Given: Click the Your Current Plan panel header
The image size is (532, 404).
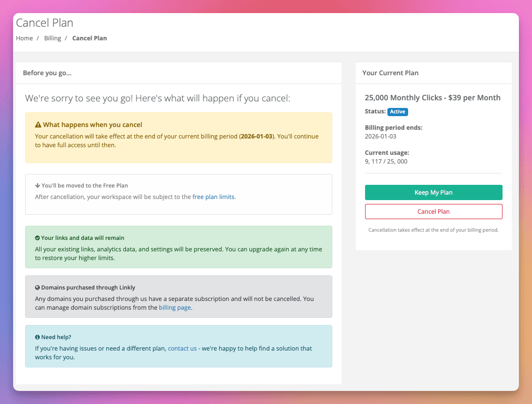Looking at the screenshot, I should click(x=391, y=73).
